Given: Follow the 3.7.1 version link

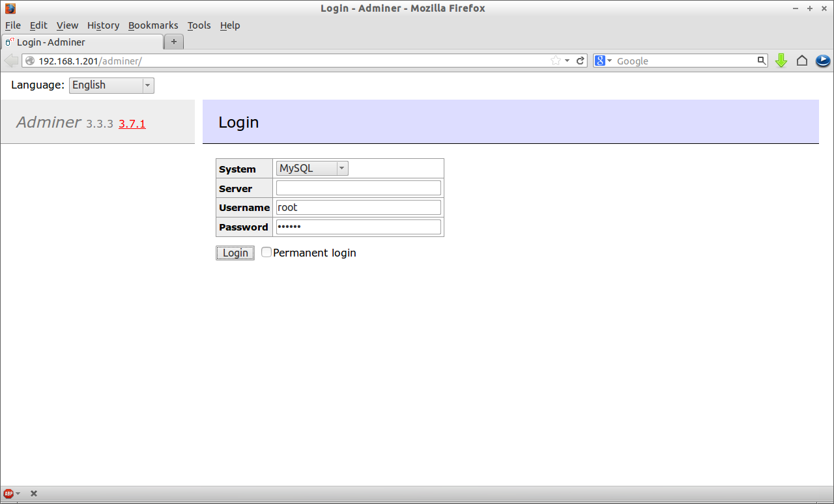Looking at the screenshot, I should pyautogui.click(x=132, y=124).
